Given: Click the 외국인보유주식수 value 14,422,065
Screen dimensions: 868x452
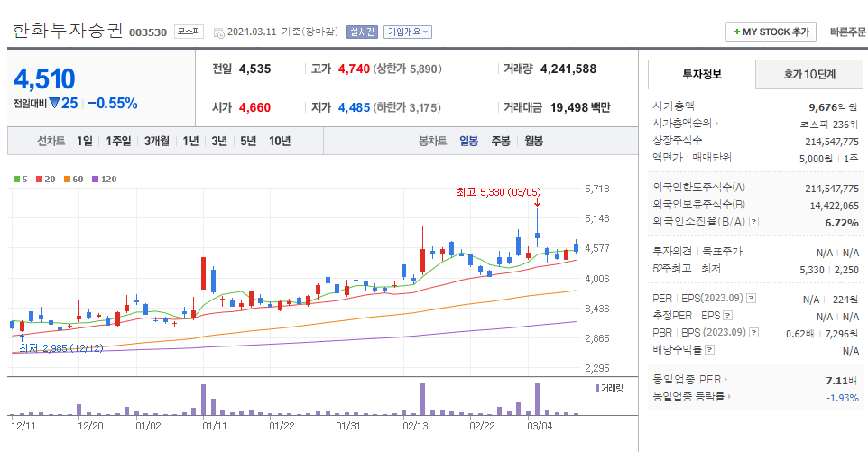Looking at the screenshot, I should point(835,206).
